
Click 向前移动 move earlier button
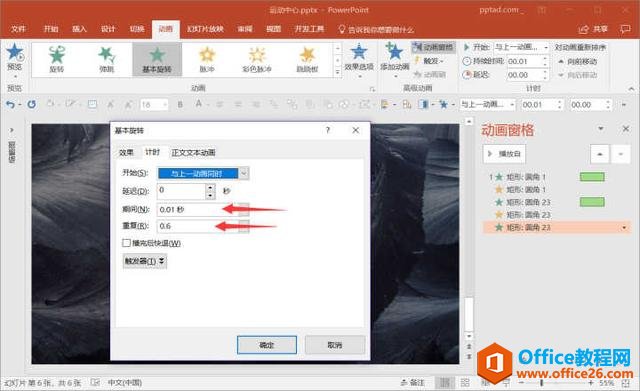pyautogui.click(x=577, y=62)
